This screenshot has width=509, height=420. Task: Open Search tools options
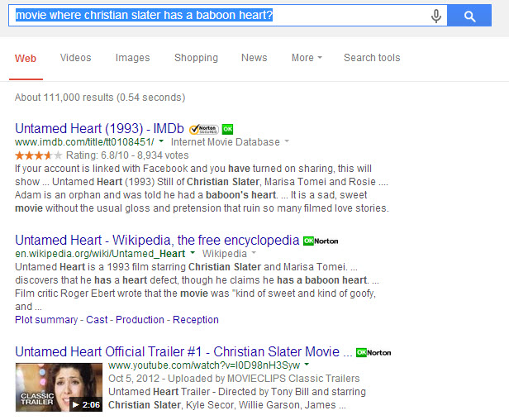pos(372,58)
